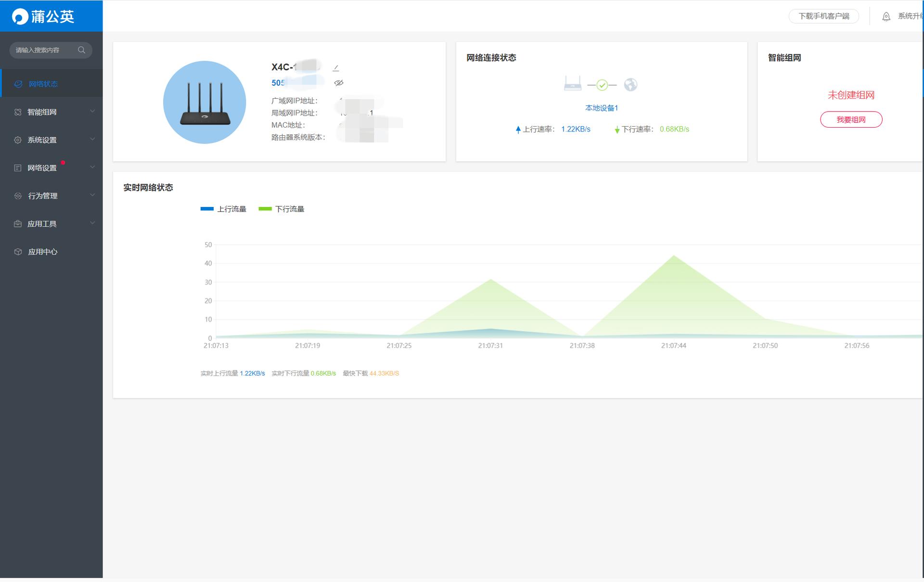Toggle the eye icon to reveal SN
Image resolution: width=924 pixels, height=582 pixels.
pyautogui.click(x=339, y=83)
